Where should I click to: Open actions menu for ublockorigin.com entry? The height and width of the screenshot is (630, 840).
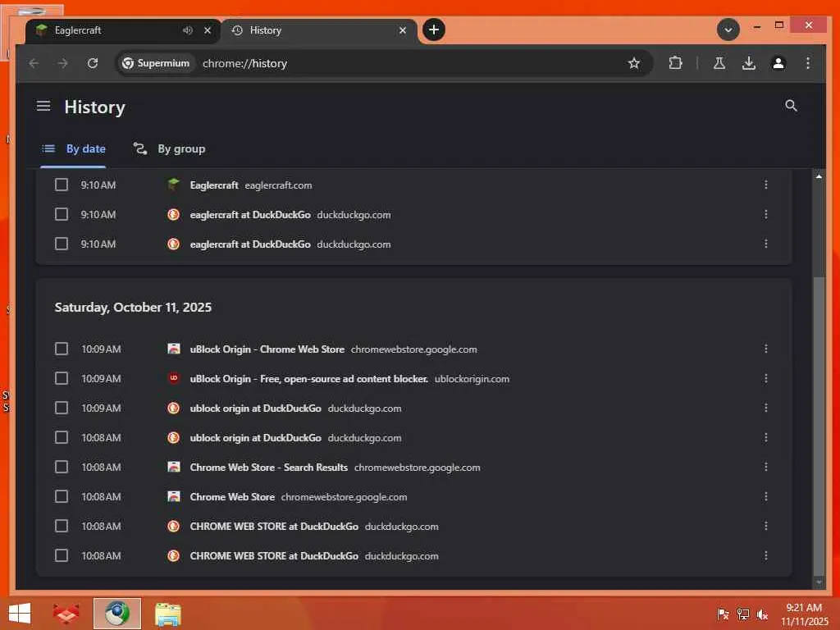click(766, 378)
